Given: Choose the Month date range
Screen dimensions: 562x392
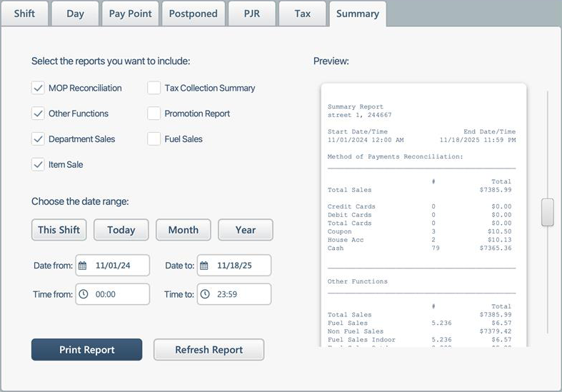Looking at the screenshot, I should pos(184,230).
